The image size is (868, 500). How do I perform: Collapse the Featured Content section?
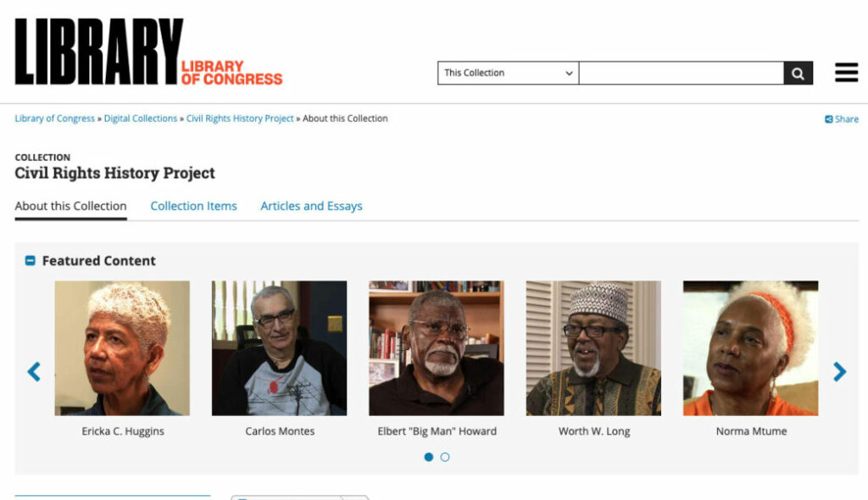(x=31, y=260)
